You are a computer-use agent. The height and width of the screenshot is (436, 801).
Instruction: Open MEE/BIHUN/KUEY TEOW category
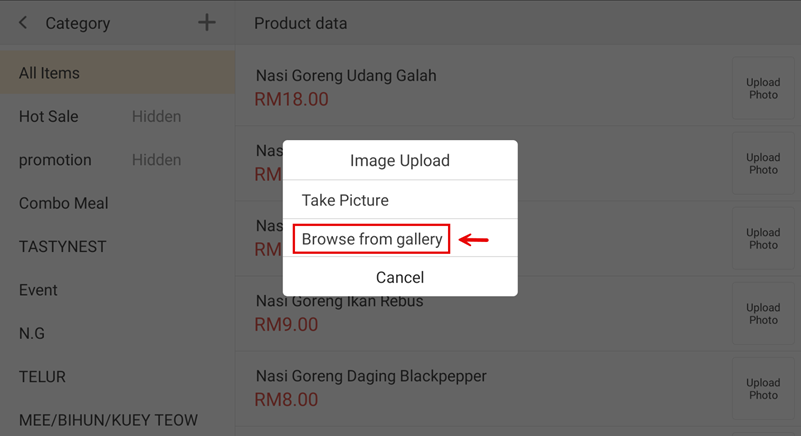(108, 420)
